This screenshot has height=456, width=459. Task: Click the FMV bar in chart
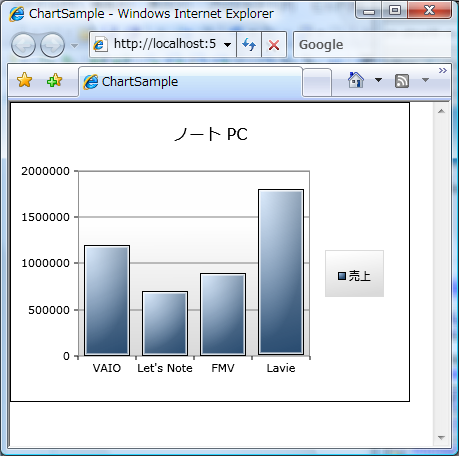click(x=223, y=314)
